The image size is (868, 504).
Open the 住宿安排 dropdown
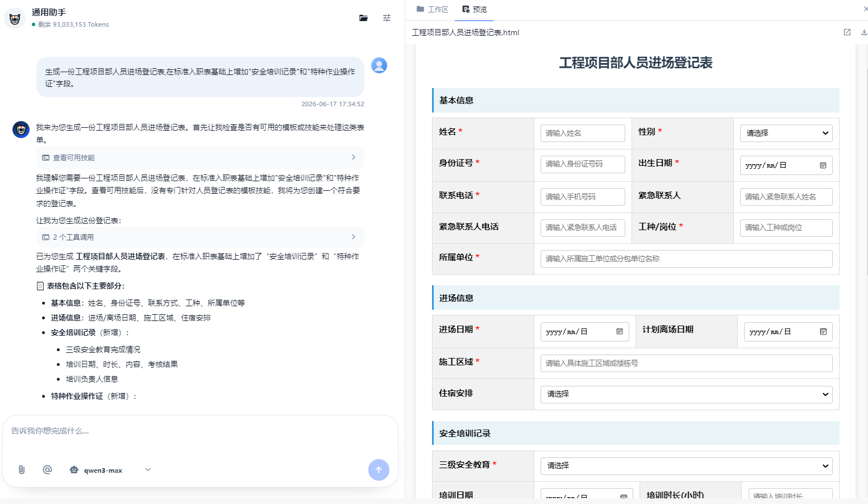tap(687, 394)
